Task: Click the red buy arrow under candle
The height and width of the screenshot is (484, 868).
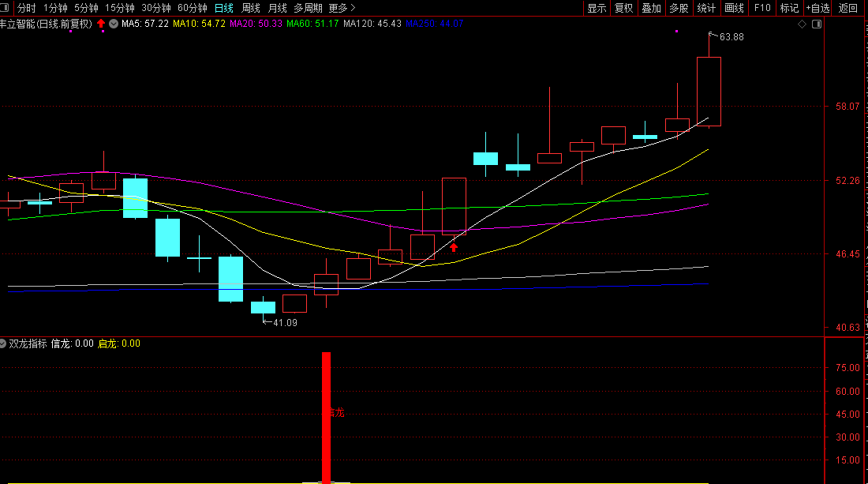Action: point(454,247)
